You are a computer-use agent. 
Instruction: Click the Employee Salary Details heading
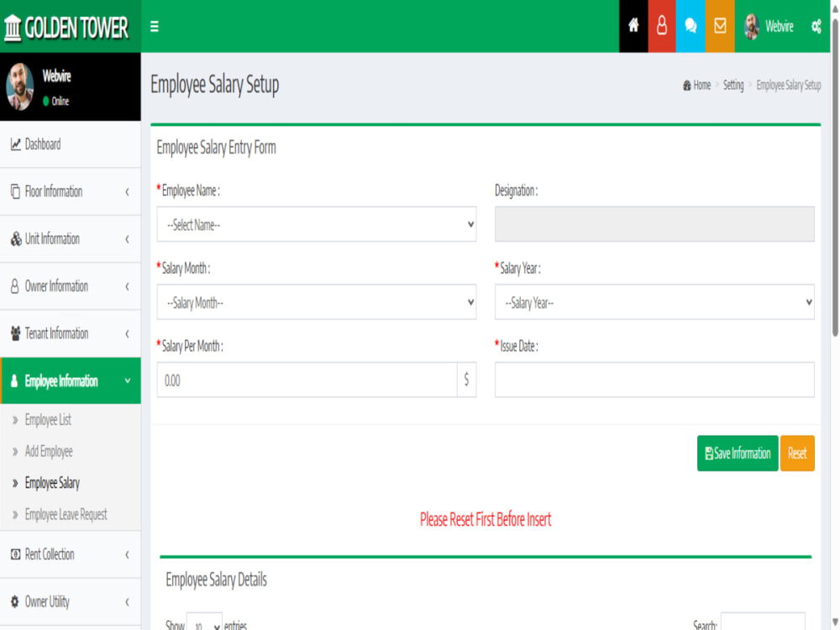tap(217, 579)
